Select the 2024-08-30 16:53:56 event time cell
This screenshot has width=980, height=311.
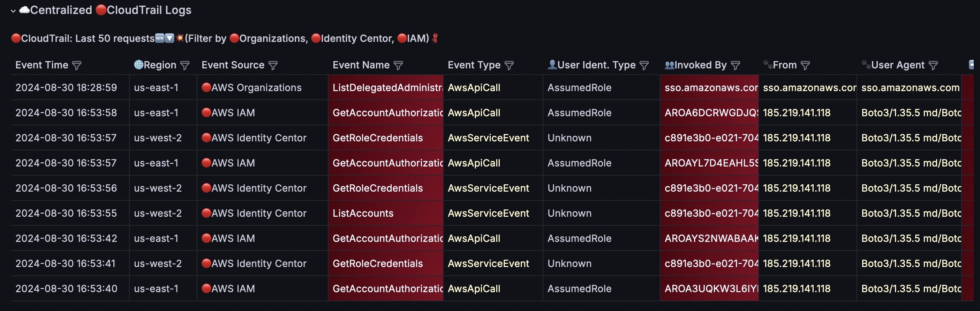point(70,188)
